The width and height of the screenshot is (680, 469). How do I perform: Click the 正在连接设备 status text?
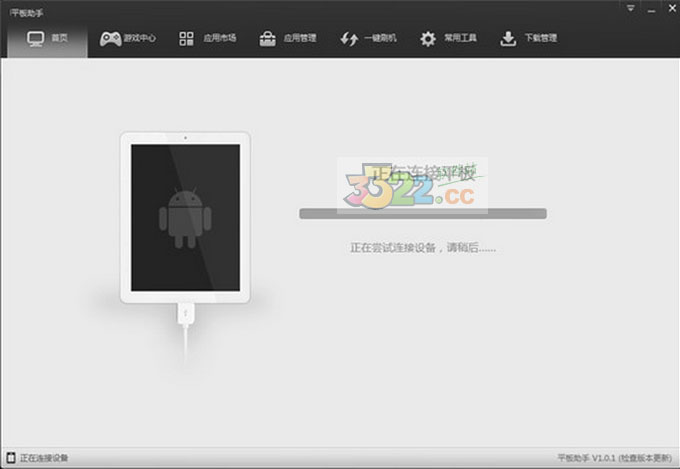click(44, 458)
